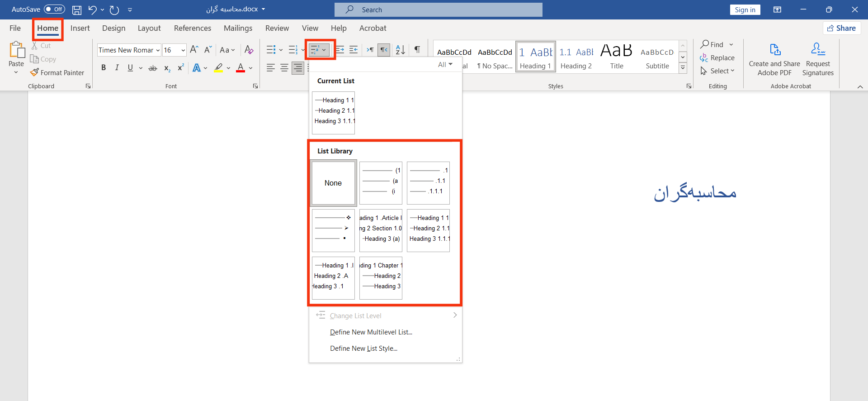Image resolution: width=868 pixels, height=401 pixels.
Task: Click the Sort icon in ribbon
Action: [x=400, y=50]
